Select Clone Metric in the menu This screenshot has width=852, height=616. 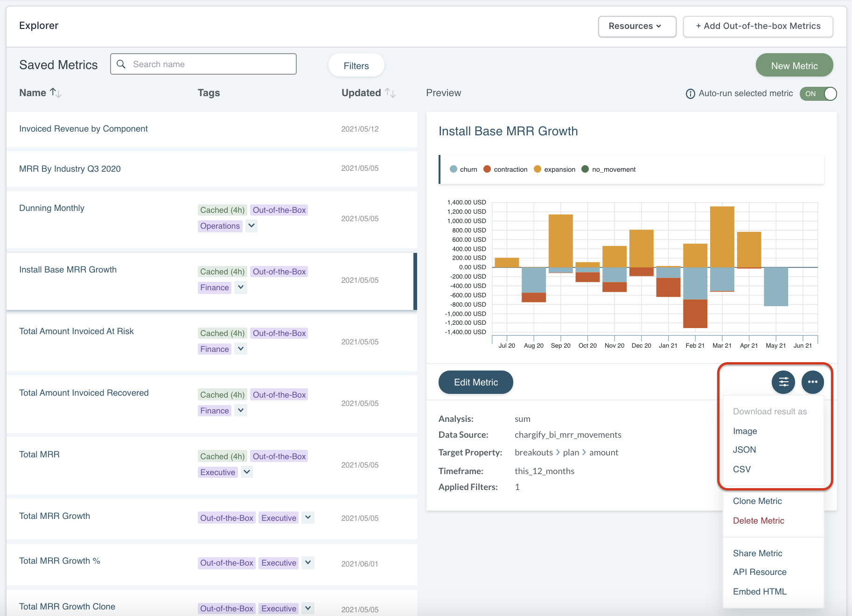point(757,501)
